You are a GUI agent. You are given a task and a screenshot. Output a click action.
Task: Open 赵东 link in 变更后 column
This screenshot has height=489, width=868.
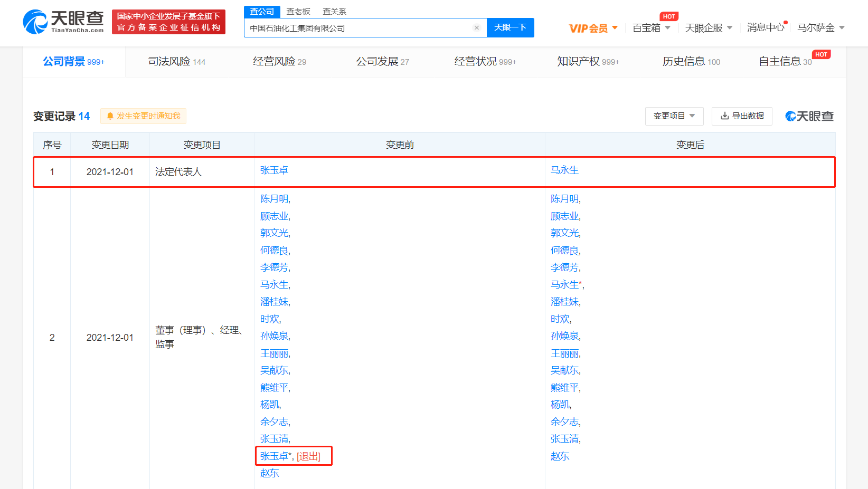(x=560, y=456)
